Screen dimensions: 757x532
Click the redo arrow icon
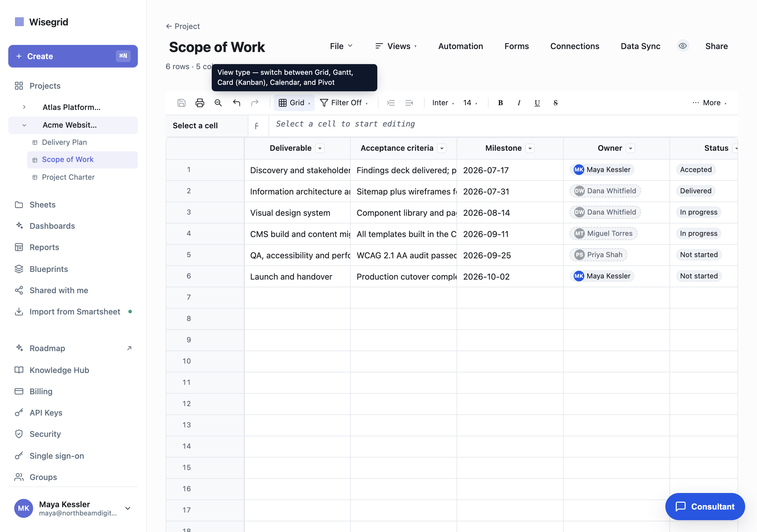255,103
